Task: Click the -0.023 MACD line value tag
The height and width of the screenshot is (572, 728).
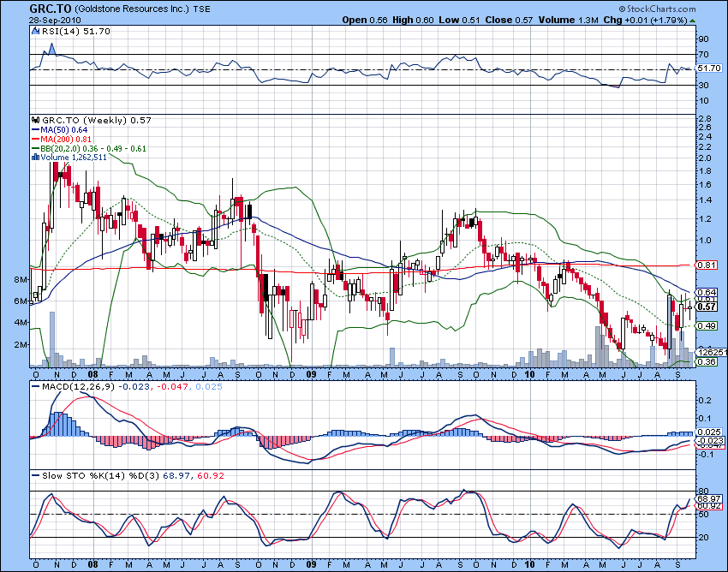Action: (709, 441)
